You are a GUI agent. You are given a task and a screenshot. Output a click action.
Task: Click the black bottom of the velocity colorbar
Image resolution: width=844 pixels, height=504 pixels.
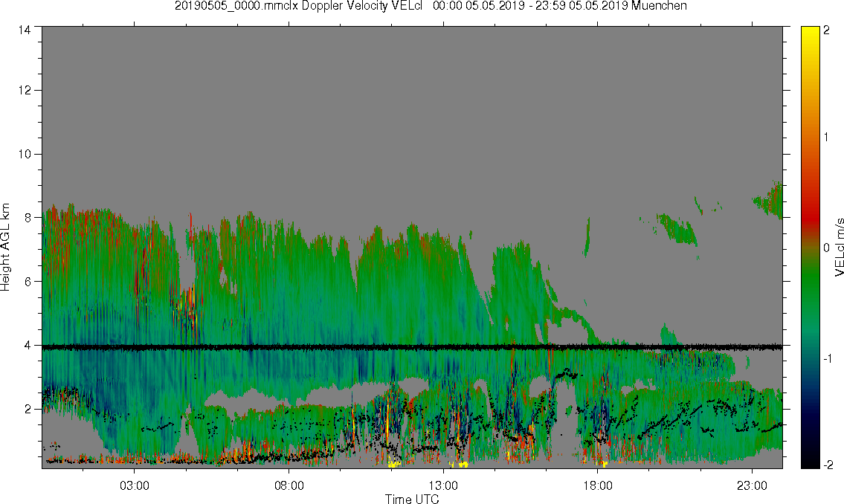pos(811,462)
